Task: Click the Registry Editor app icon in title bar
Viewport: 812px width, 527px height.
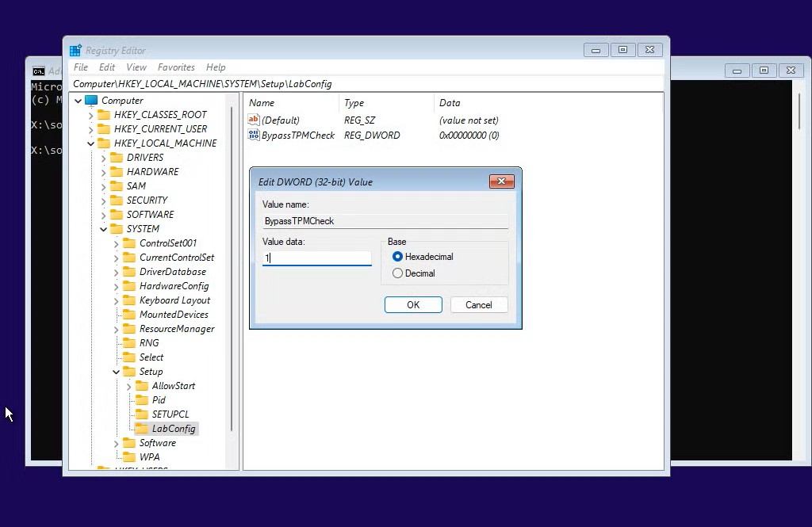Action: click(x=75, y=50)
